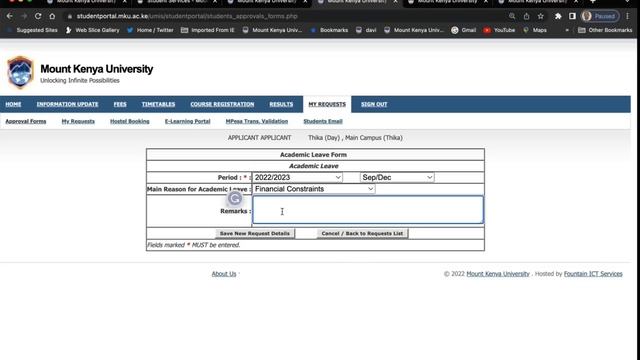
Task: Open the davi bookmark
Action: tap(366, 30)
